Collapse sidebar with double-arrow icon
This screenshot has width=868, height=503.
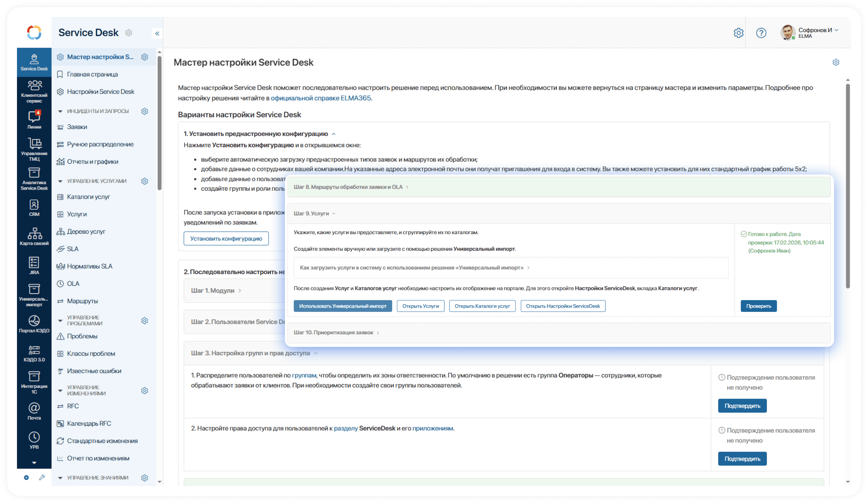pos(157,34)
